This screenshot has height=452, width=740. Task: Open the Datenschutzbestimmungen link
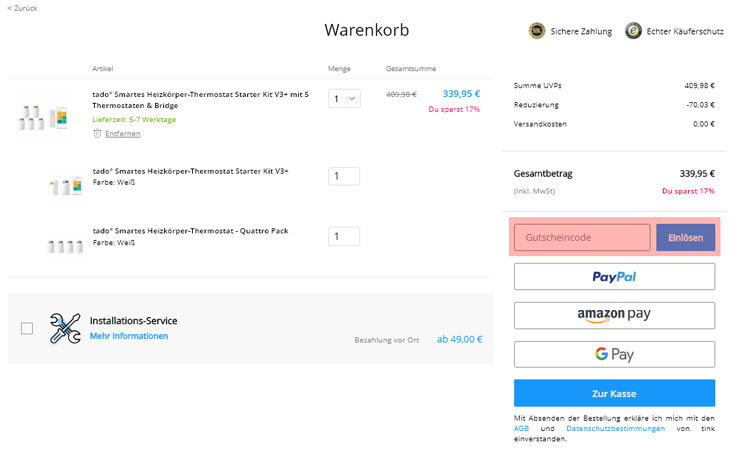[x=615, y=428]
